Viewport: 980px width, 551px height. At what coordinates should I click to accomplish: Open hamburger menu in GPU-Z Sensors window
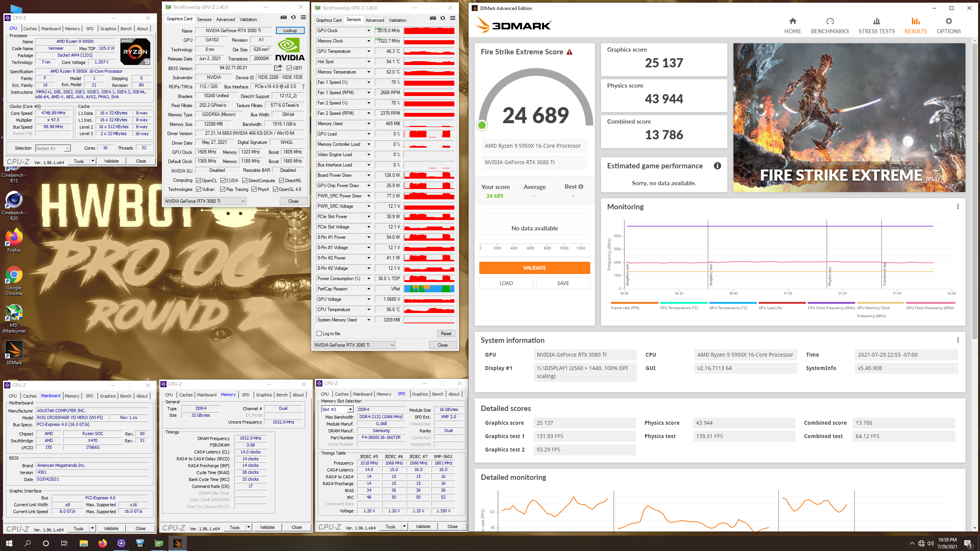pos(452,18)
